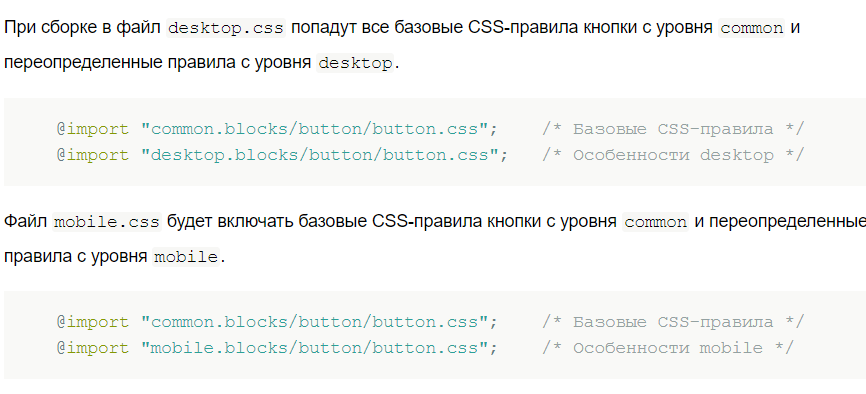The width and height of the screenshot is (866, 394).
Task: Click '@import' before desktop.blocks path
Action: tap(93, 155)
